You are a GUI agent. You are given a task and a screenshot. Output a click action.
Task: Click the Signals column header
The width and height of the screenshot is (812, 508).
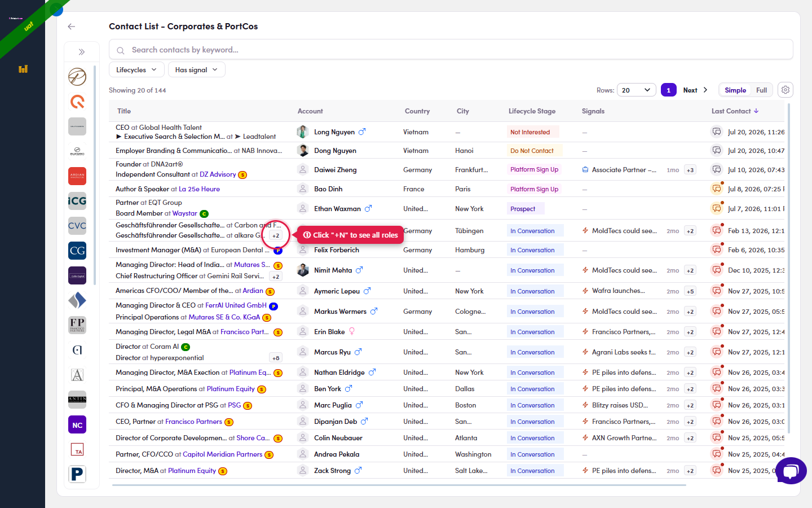593,111
